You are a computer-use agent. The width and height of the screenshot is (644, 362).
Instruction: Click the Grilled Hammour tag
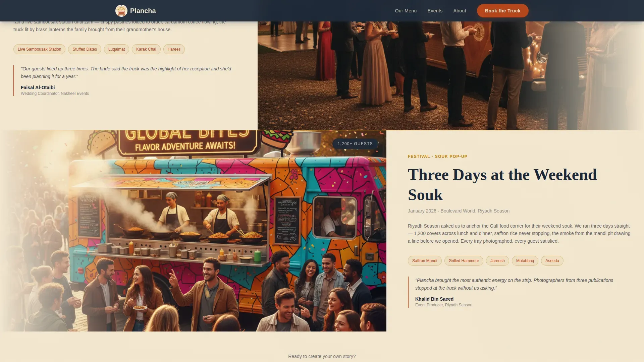tap(464, 261)
